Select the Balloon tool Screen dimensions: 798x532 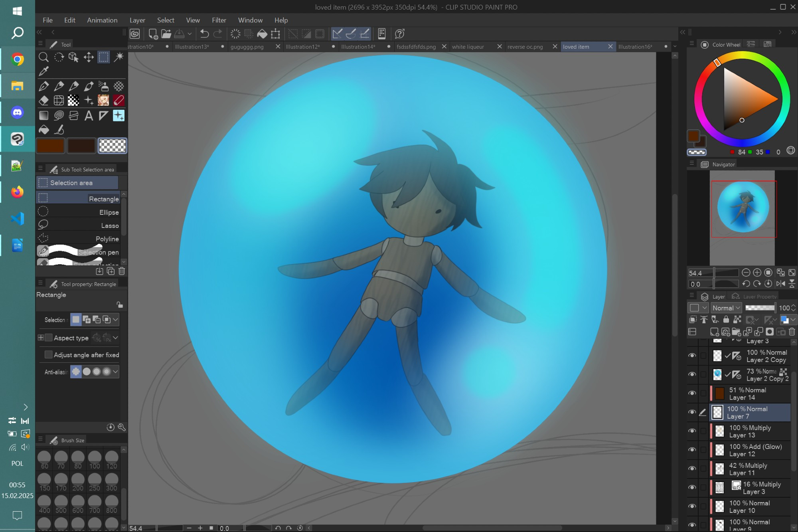point(59,116)
